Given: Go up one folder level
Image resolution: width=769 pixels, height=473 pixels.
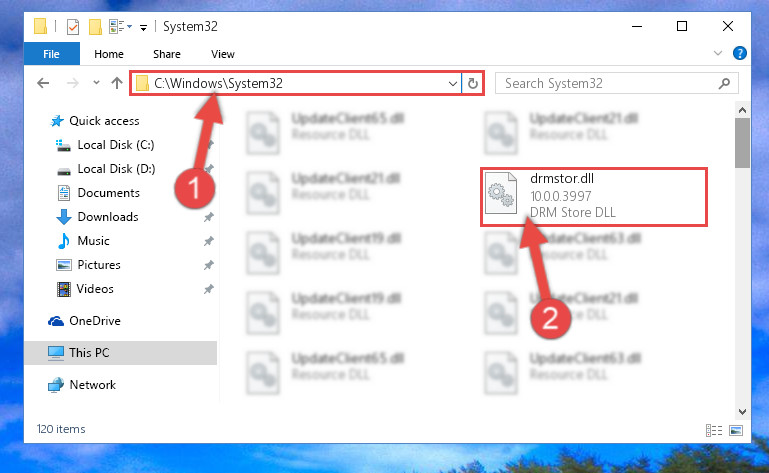Looking at the screenshot, I should tap(117, 83).
